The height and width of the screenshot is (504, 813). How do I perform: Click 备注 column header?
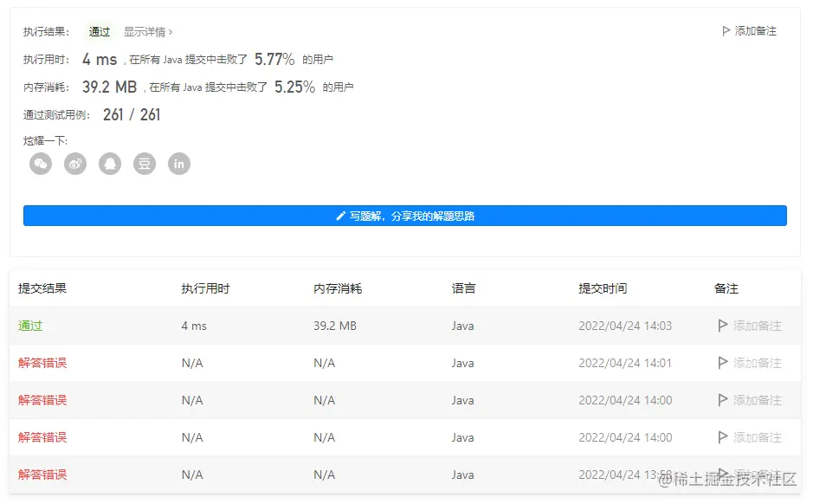pos(726,288)
